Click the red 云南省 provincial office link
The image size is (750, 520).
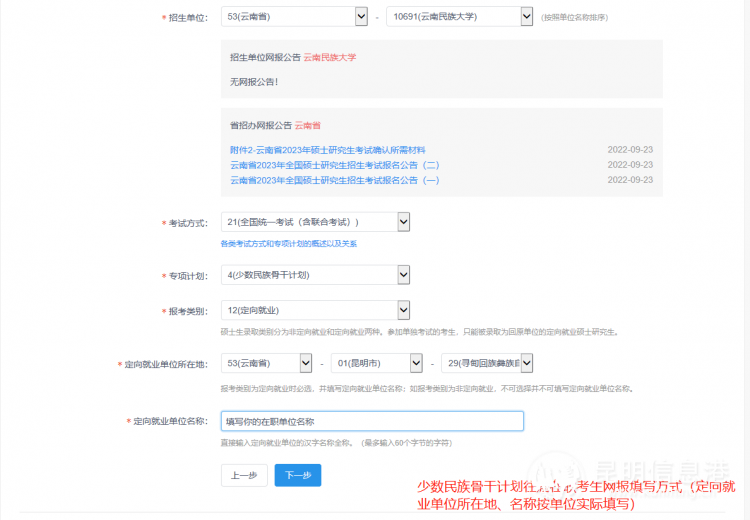click(x=307, y=126)
